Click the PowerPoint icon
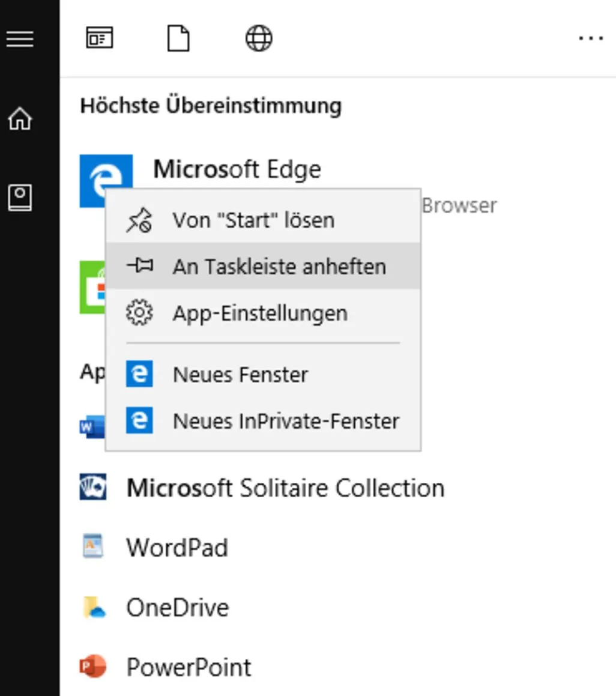This screenshot has height=696, width=616. tap(93, 667)
